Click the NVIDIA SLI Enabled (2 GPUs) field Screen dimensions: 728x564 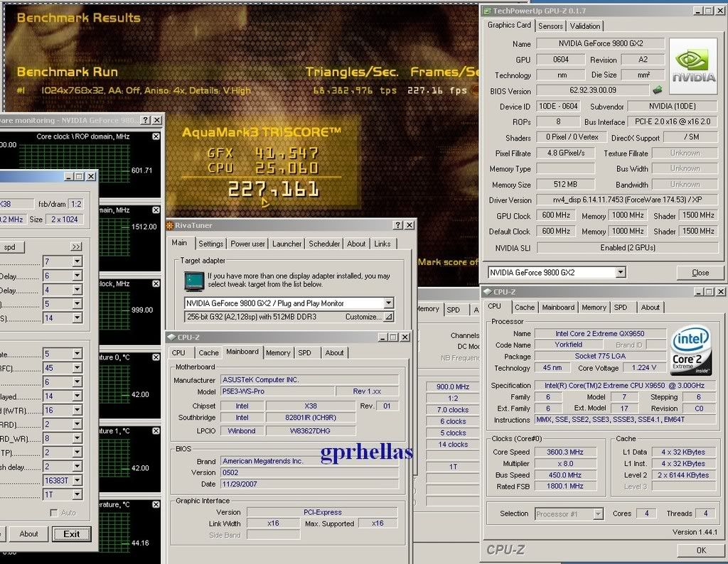point(627,248)
